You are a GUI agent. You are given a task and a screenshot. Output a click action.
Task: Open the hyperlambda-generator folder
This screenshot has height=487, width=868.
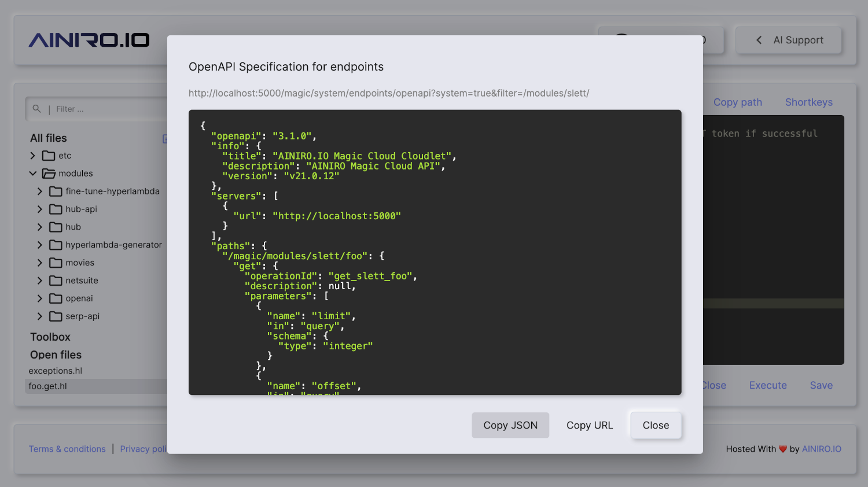(x=113, y=245)
